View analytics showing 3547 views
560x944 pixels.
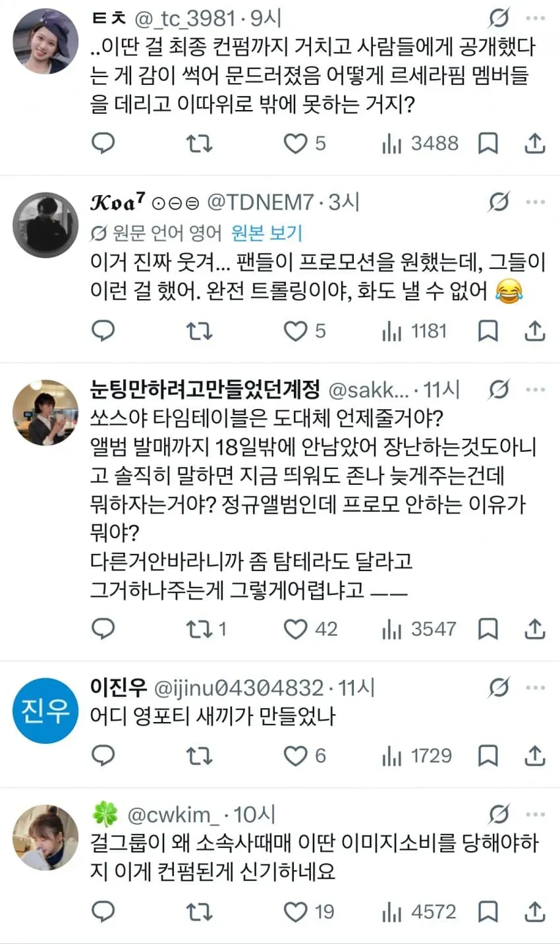coord(419,629)
